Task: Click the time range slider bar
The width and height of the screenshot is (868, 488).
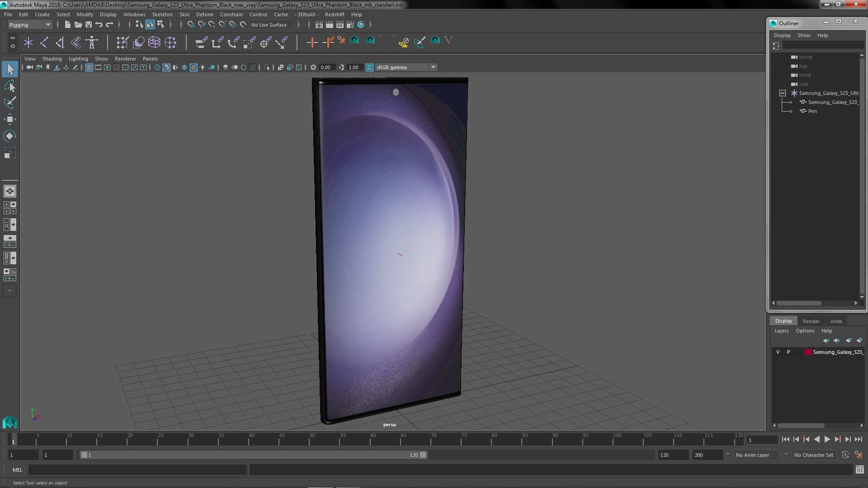Action: (x=253, y=455)
